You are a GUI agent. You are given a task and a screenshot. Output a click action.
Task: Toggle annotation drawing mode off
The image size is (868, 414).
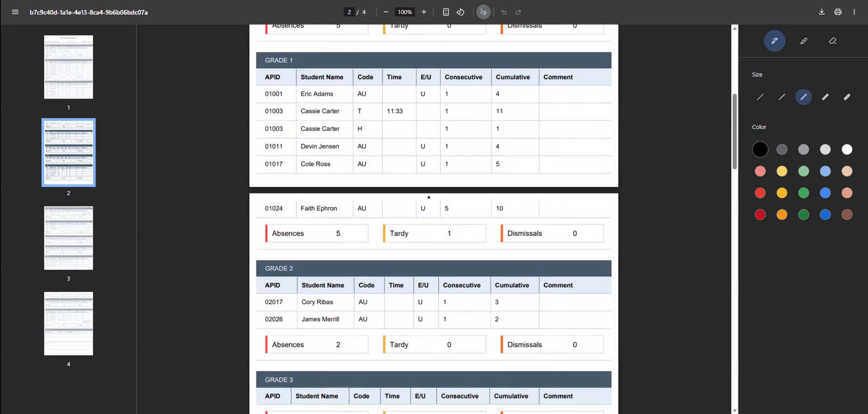483,12
